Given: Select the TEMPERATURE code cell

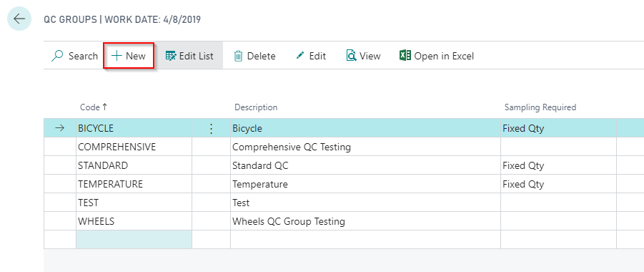Looking at the screenshot, I should (x=134, y=184).
